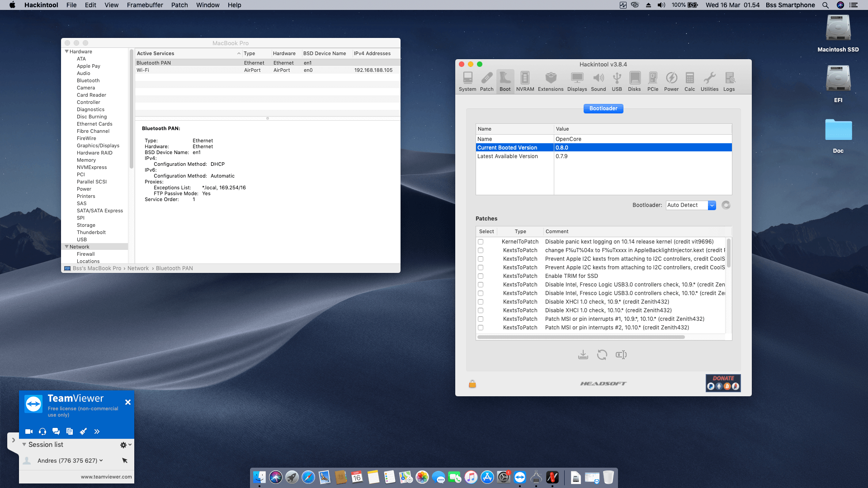The height and width of the screenshot is (488, 868).
Task: Open the System tab in Hackintool toolbar
Action: (467, 82)
